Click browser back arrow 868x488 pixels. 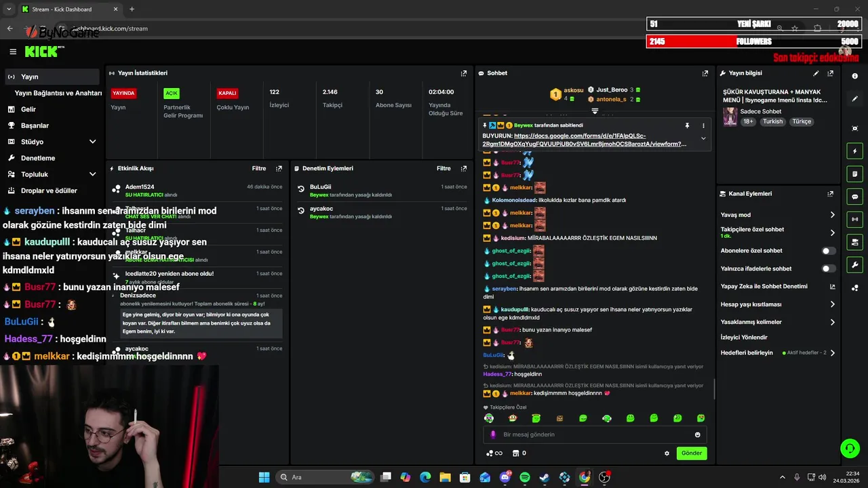pos(9,28)
